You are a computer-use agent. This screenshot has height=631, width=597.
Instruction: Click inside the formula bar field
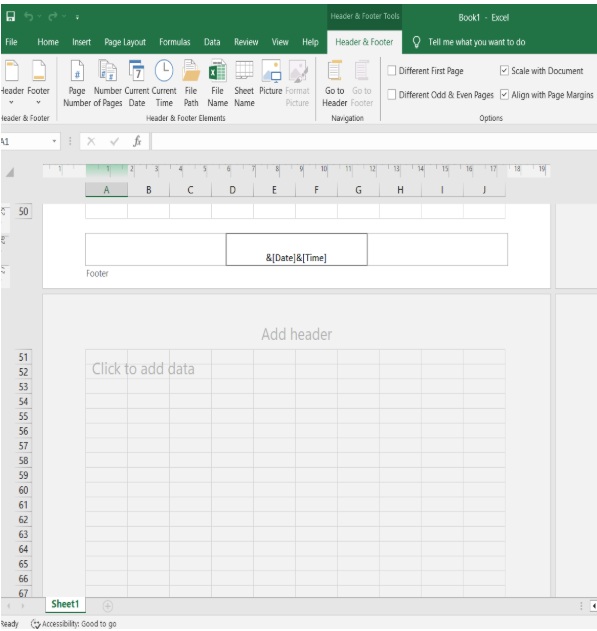[x=374, y=141]
